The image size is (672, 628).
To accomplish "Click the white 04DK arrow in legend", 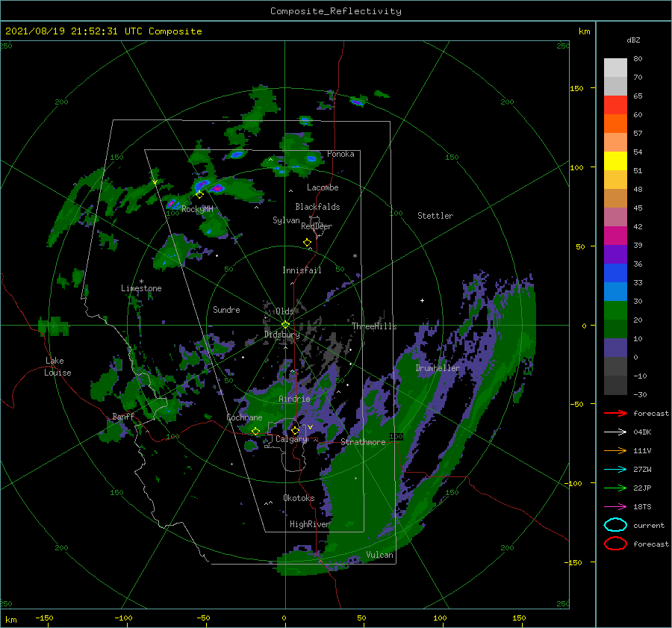I will pyautogui.click(x=615, y=432).
